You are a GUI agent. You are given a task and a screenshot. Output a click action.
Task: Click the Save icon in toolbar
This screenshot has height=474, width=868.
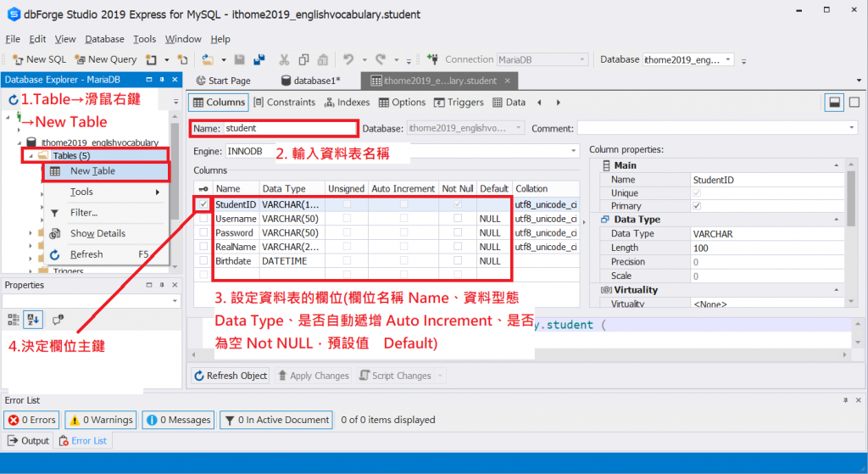pyautogui.click(x=240, y=59)
